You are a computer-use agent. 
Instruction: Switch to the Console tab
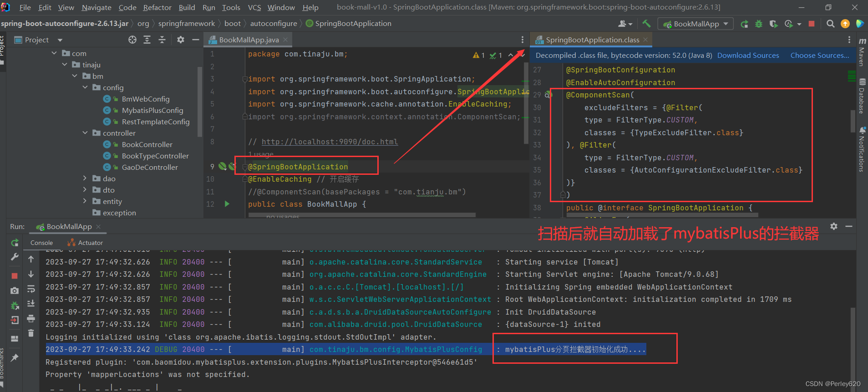pyautogui.click(x=41, y=243)
